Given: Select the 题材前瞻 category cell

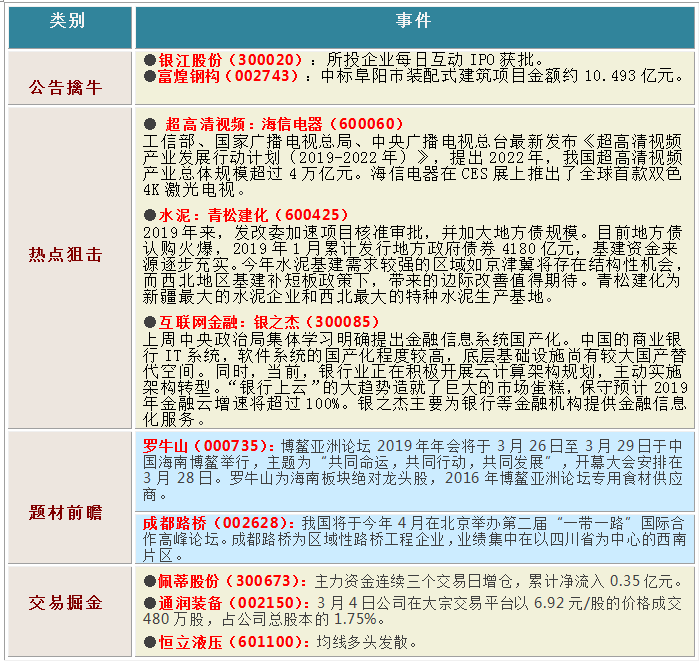Looking at the screenshot, I should [70, 497].
